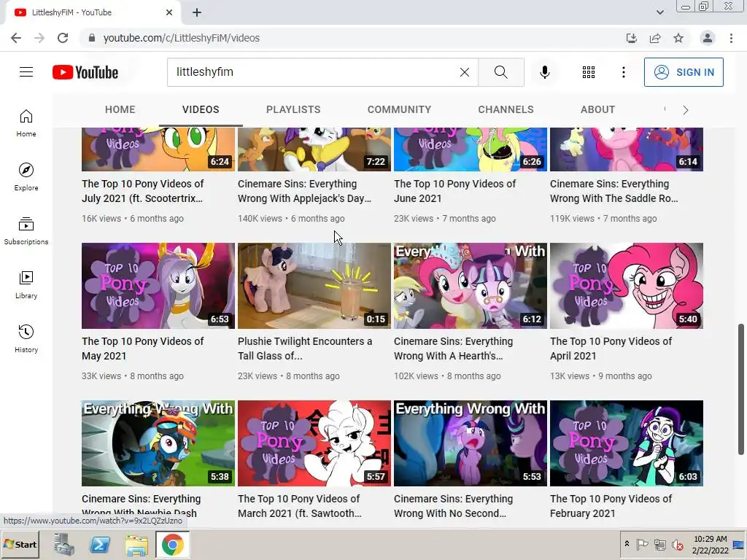Screen dimensions: 747x560
Task: Click the SIGN IN button
Action: coord(684,72)
